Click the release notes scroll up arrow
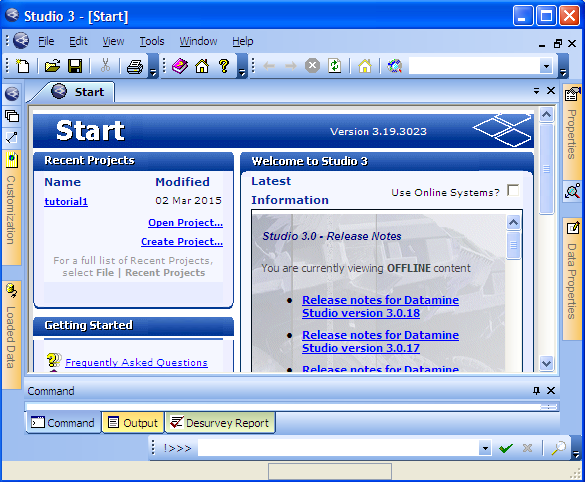Image resolution: width=585 pixels, height=482 pixels. [513, 223]
